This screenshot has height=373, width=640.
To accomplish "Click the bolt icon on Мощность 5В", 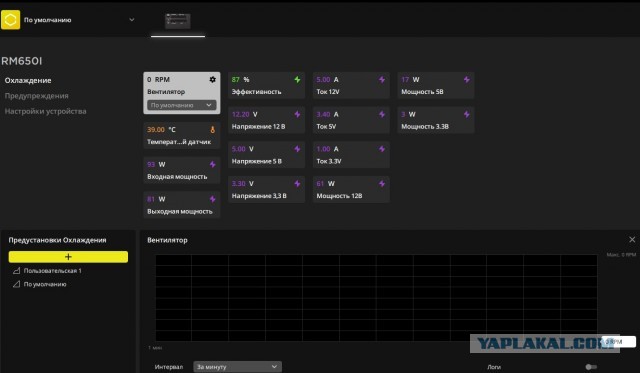I will [x=467, y=80].
